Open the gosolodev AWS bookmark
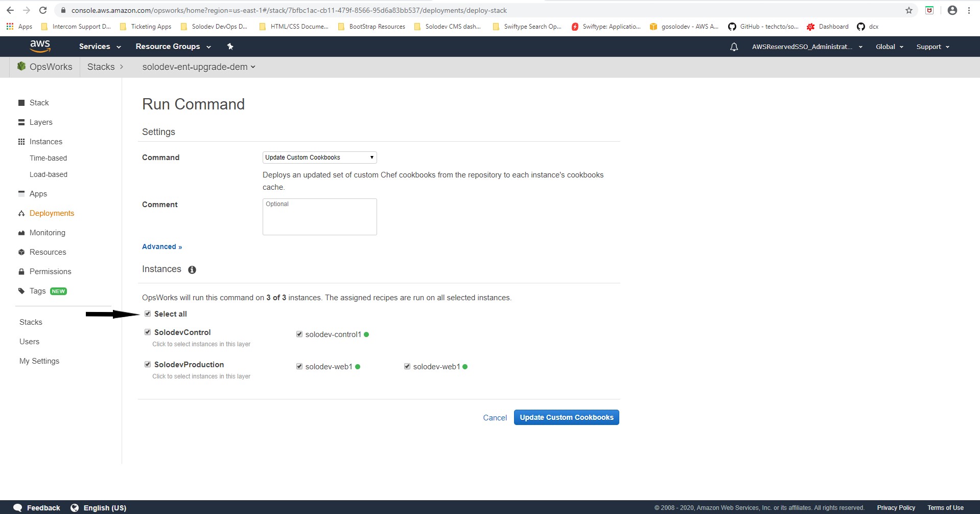The height and width of the screenshot is (514, 980). click(x=684, y=27)
